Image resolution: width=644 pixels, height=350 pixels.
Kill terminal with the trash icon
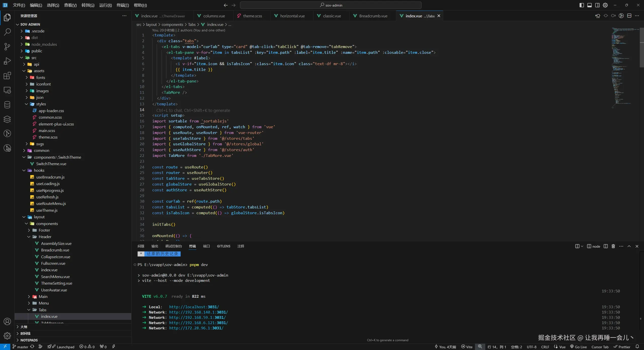[613, 246]
